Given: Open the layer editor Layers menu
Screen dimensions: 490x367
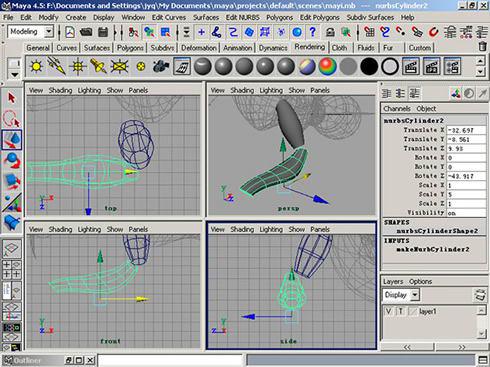Looking at the screenshot, I should (x=393, y=282).
